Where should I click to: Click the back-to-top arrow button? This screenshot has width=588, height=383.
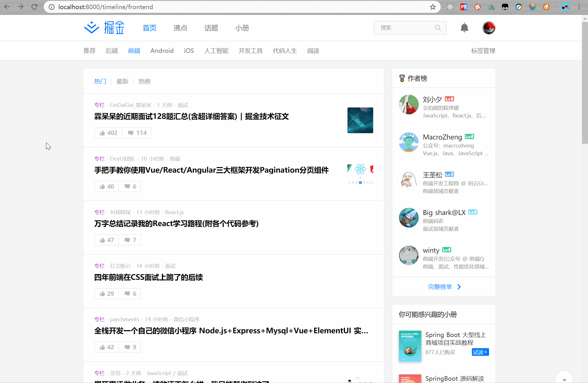(564, 379)
